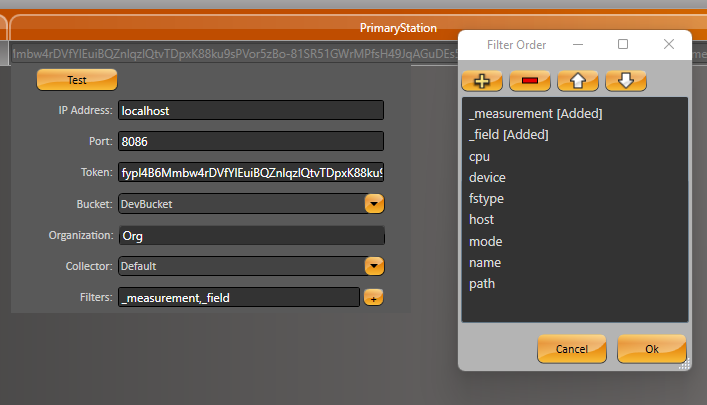Choose device in the filter list
This screenshot has height=405, width=707.
pos(486,178)
